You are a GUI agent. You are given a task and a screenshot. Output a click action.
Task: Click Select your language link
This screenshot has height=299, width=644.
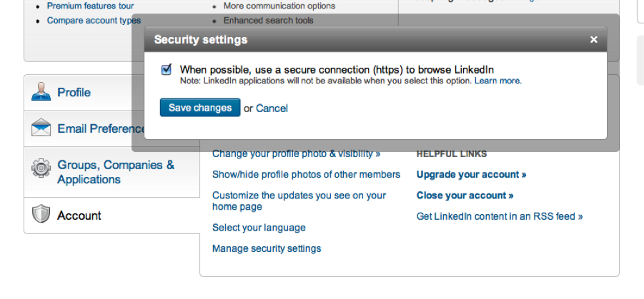click(x=259, y=228)
